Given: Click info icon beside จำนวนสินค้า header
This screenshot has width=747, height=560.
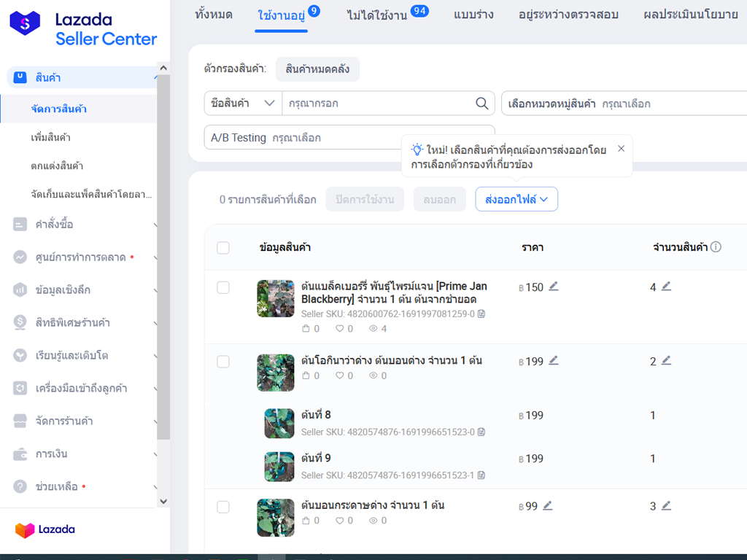Looking at the screenshot, I should pyautogui.click(x=716, y=247).
